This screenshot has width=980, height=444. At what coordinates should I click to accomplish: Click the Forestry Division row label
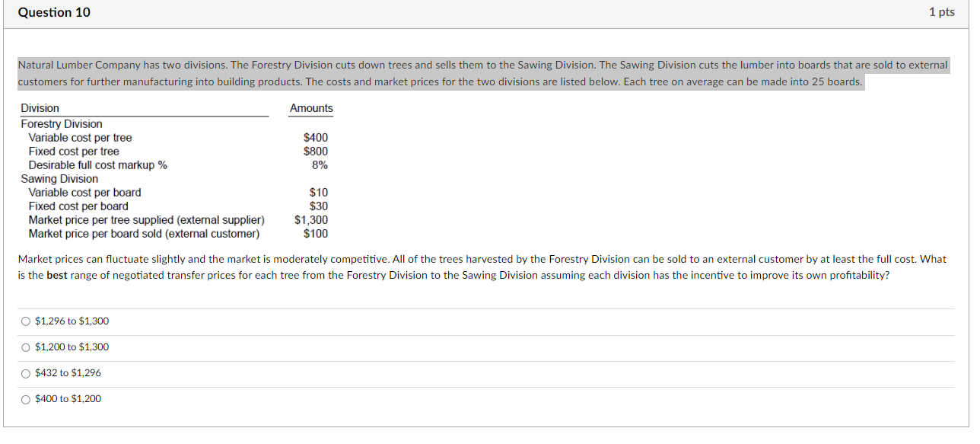[61, 123]
